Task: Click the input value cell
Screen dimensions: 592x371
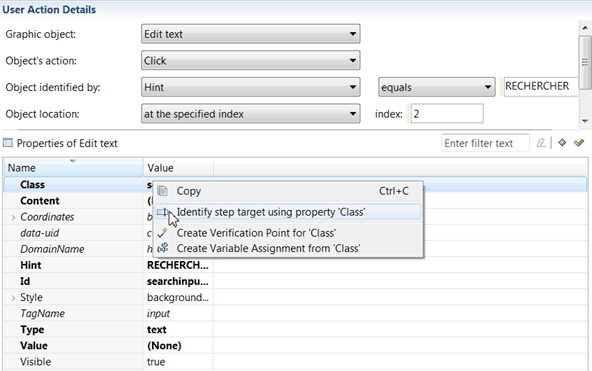Action: (178, 314)
